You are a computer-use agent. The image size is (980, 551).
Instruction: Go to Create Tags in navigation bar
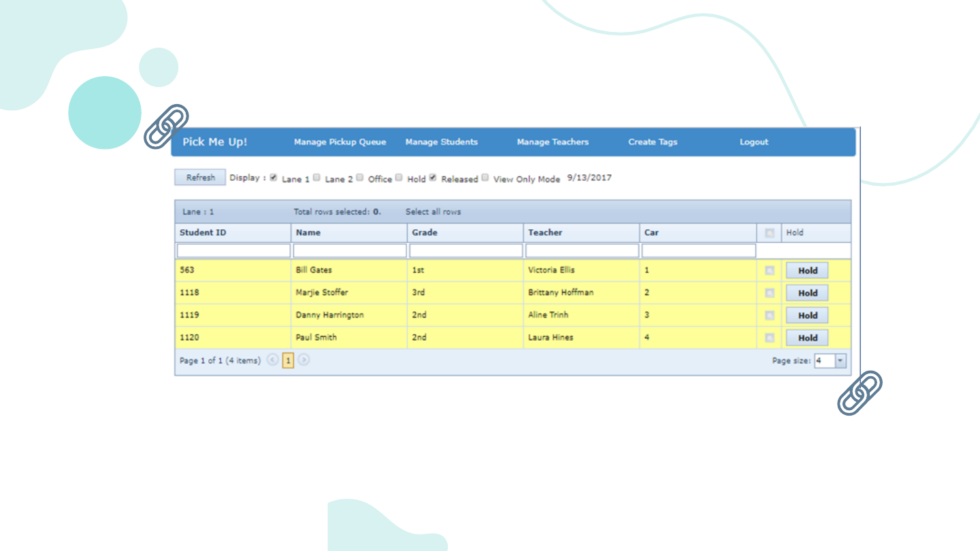coord(653,142)
